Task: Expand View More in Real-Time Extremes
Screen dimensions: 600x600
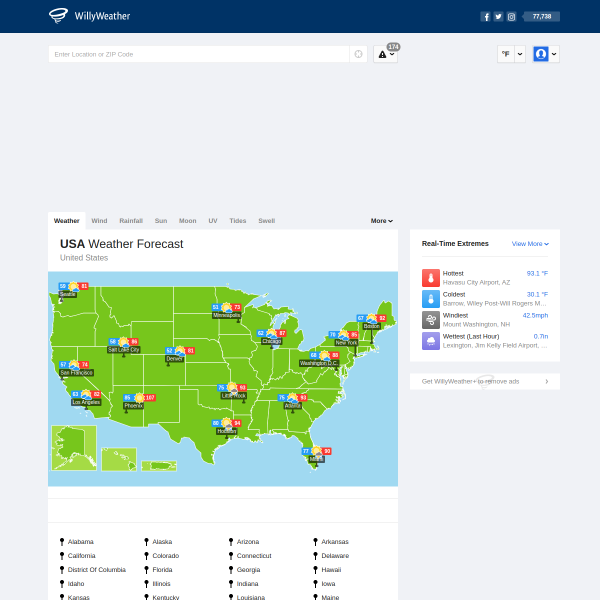Action: click(x=530, y=244)
